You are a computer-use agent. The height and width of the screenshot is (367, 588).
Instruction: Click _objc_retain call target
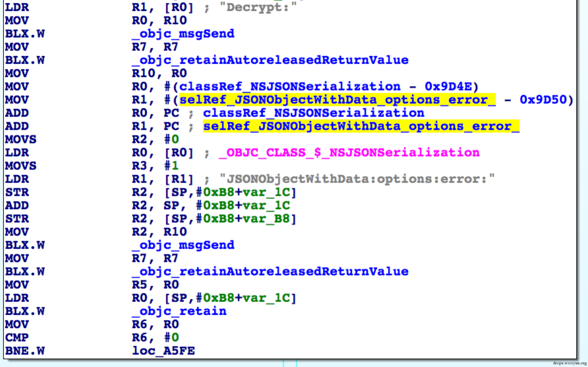[179, 311]
